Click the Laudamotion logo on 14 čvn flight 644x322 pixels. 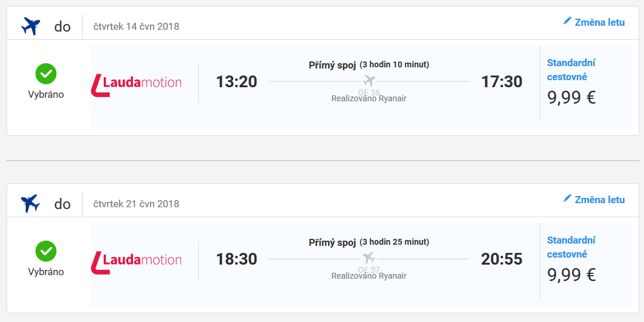(x=137, y=85)
